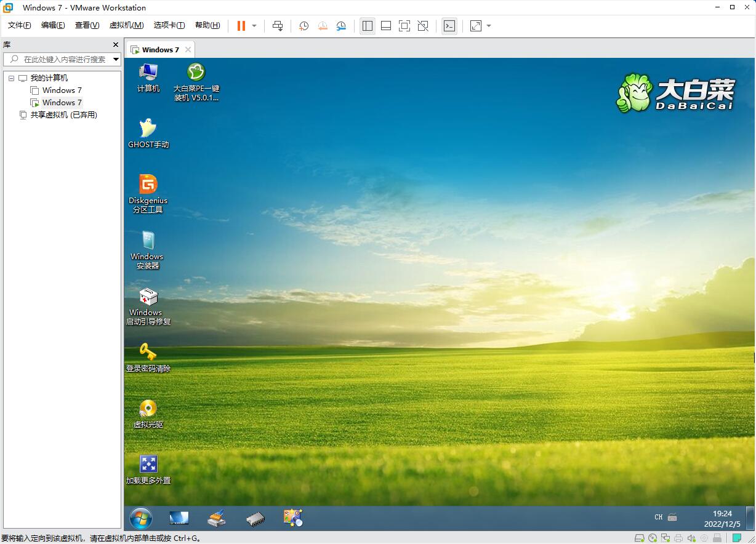Launch 大白菜PE一键装机 desktop icon
Image resolution: width=756 pixels, height=544 pixels.
coord(196,82)
